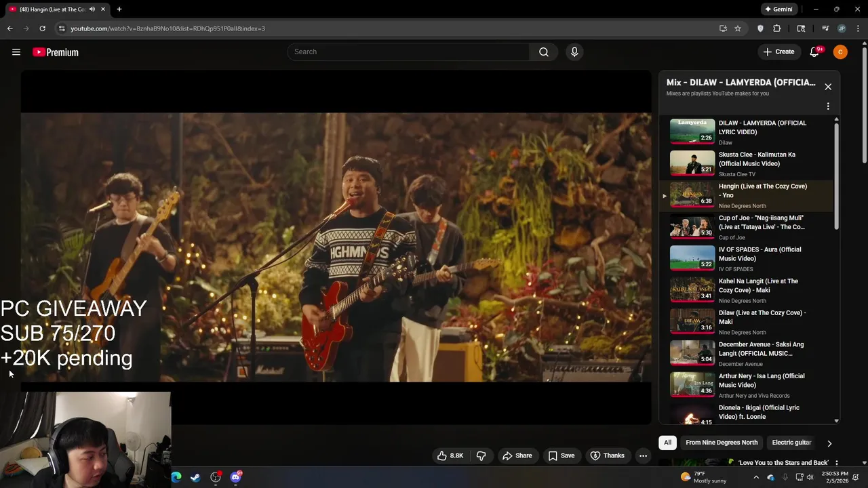Click the Create button

(778, 52)
